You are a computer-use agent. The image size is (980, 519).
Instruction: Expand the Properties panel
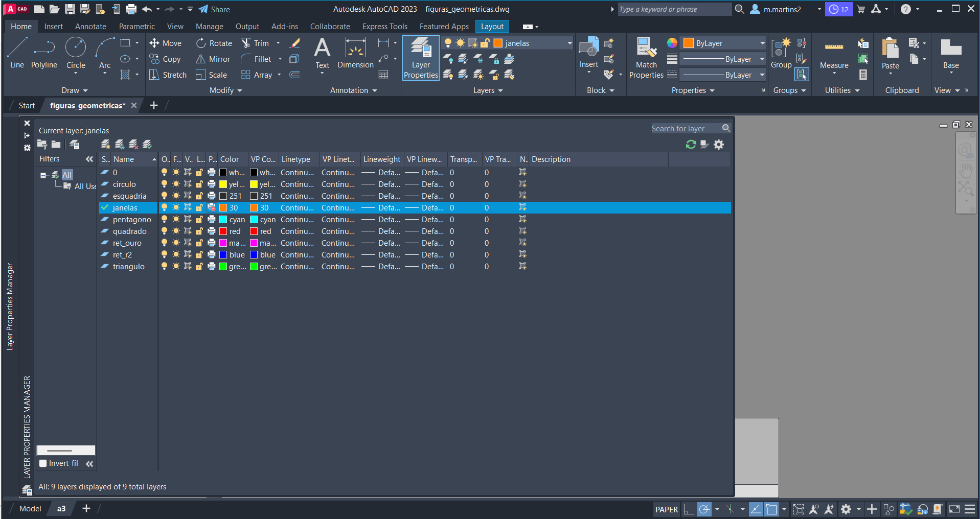point(693,90)
